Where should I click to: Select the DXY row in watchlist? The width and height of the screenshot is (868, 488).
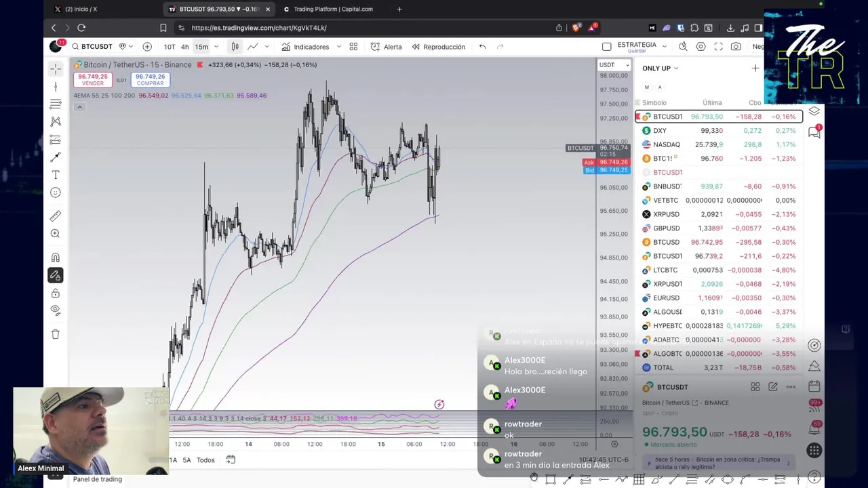click(719, 131)
